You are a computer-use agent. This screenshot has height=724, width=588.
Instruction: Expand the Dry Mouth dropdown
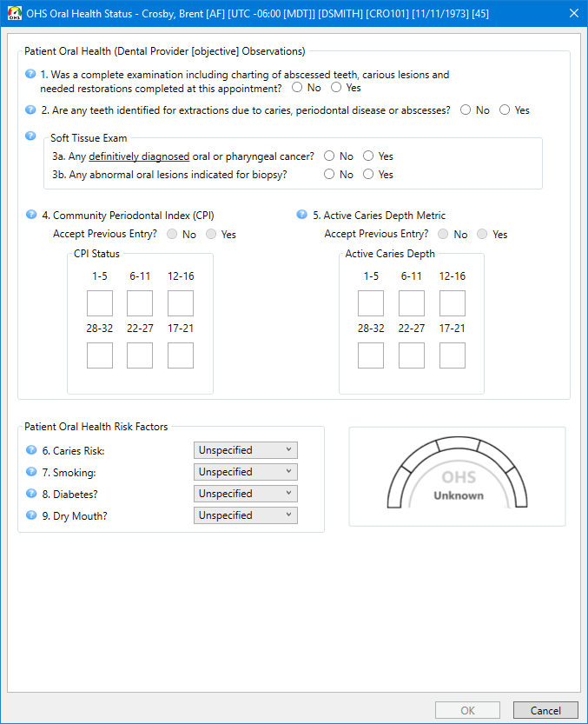[x=245, y=515]
